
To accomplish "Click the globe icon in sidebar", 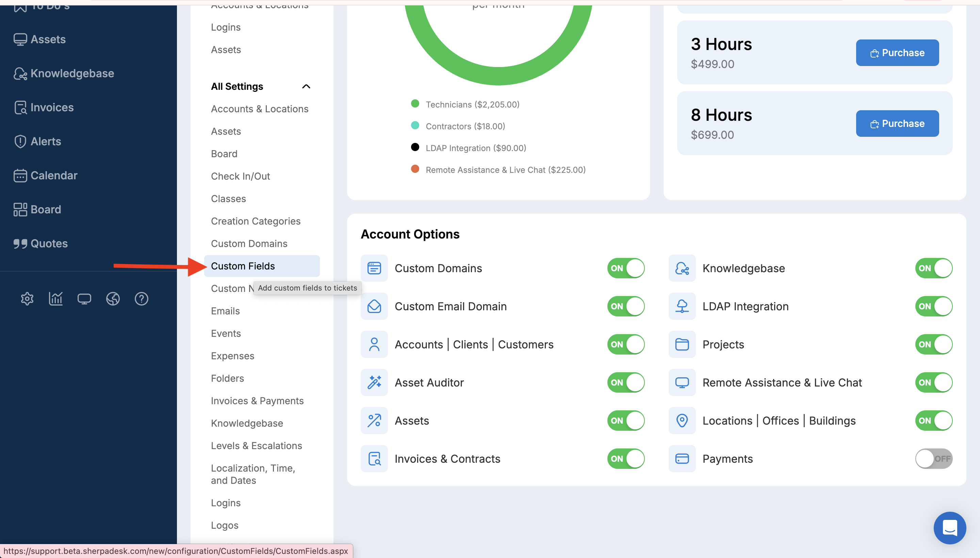I will pyautogui.click(x=113, y=298).
